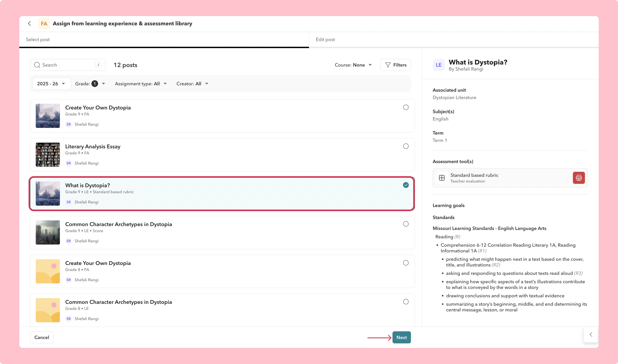The image size is (618, 364).
Task: Select Grade 8 Common Character Archetypes radio
Action: click(406, 302)
